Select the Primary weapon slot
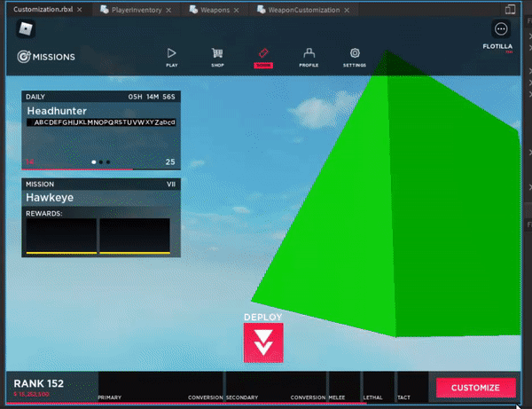The width and height of the screenshot is (532, 409). 160,387
